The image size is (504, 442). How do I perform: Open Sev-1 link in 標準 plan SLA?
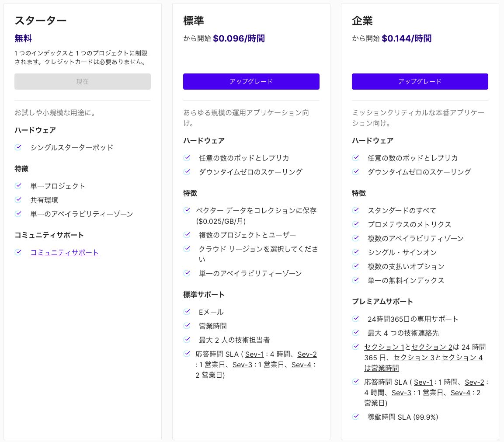(x=254, y=354)
